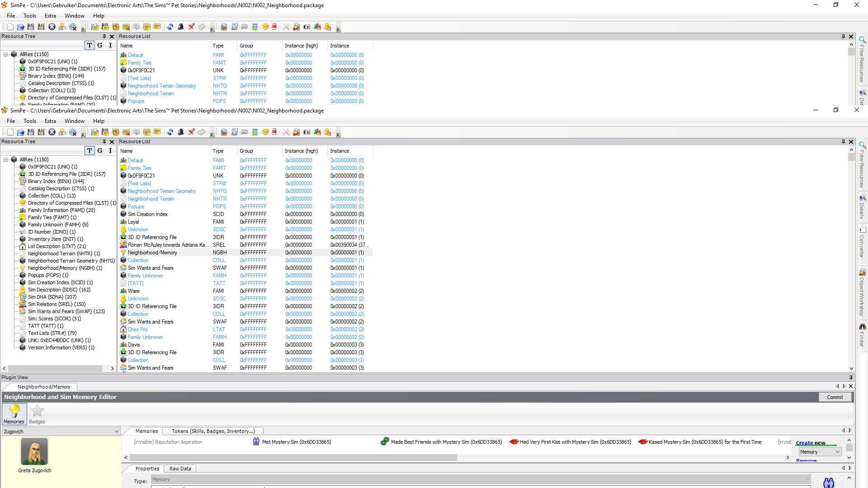Click the Open package folder icon
This screenshot has height=488, width=868.
(x=20, y=132)
